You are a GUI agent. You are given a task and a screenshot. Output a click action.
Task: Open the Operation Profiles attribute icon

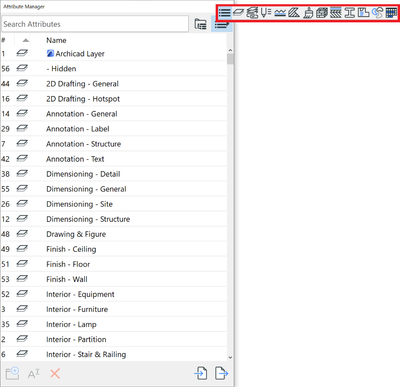(x=377, y=13)
